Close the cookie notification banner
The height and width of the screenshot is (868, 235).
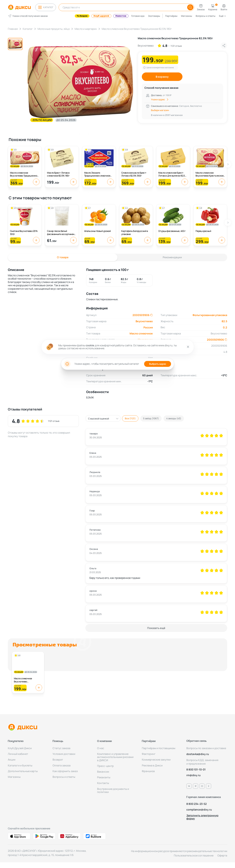[188, 347]
